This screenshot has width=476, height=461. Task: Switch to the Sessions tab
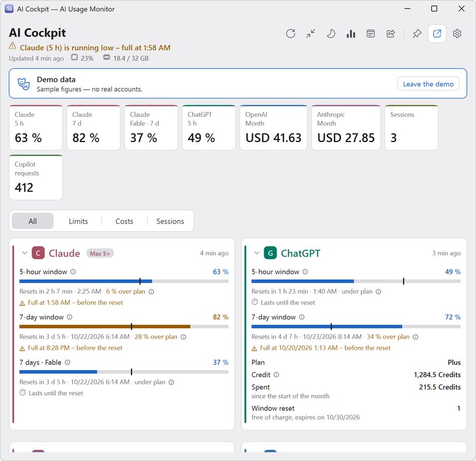[x=170, y=221]
